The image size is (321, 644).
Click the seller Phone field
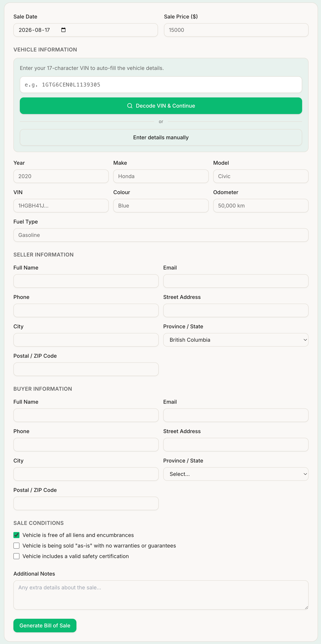tap(86, 310)
